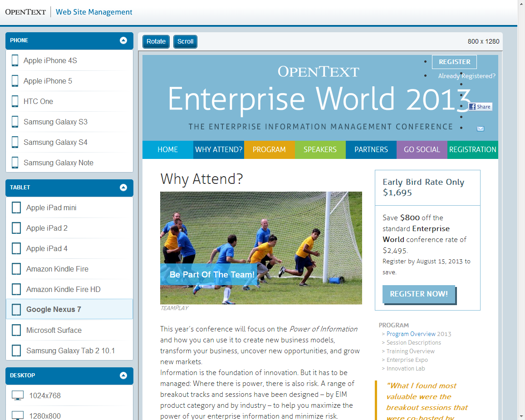This screenshot has height=420, width=525.
Task: Click the Microsoft Surface tablet icon
Action: point(16,330)
